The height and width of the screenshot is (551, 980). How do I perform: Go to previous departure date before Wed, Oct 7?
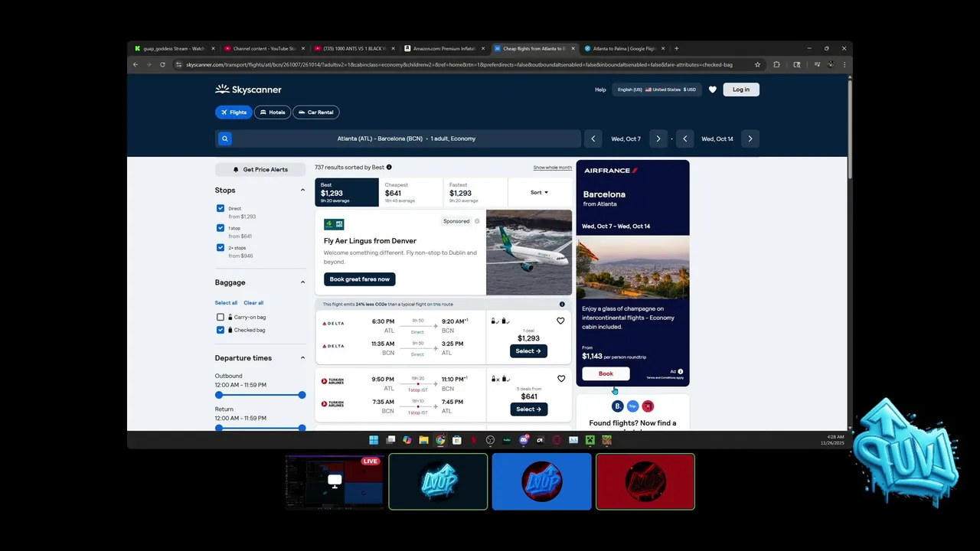pos(593,139)
